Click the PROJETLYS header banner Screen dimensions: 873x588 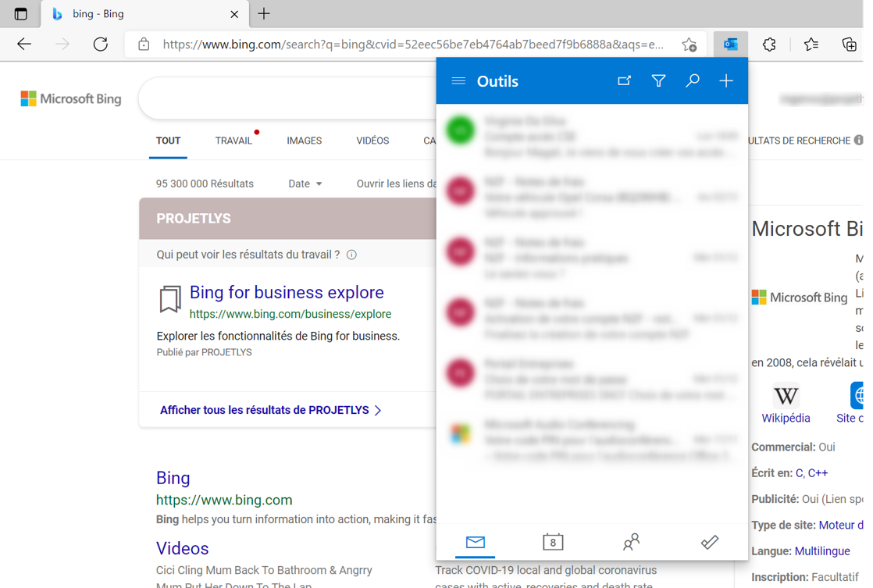[287, 219]
